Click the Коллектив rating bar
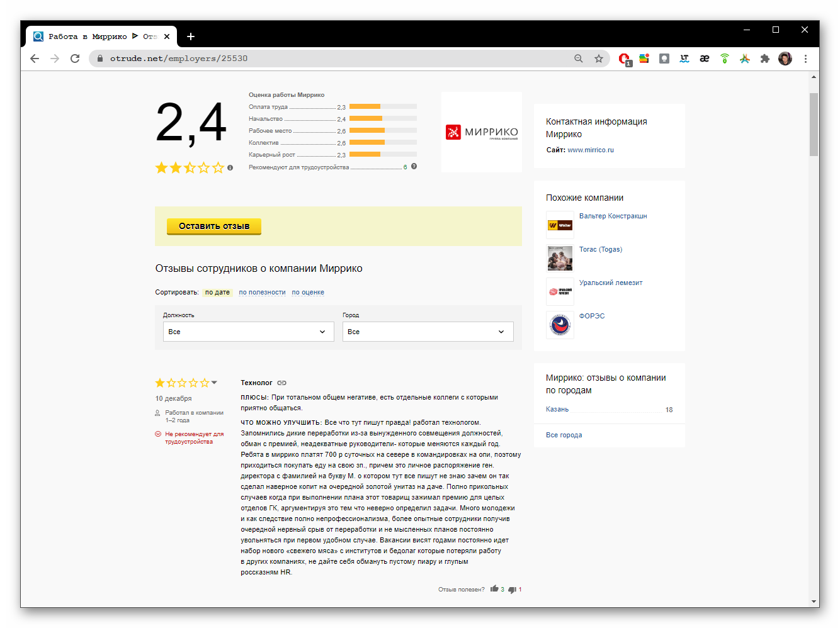 coord(383,142)
